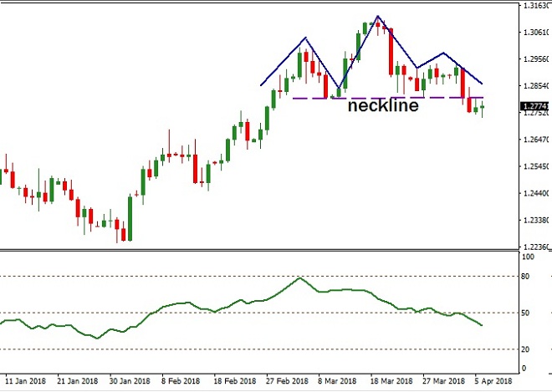Screen dimensions: 552x392
Task: Click the 1.2236 price scale value
Action: [x=536, y=247]
